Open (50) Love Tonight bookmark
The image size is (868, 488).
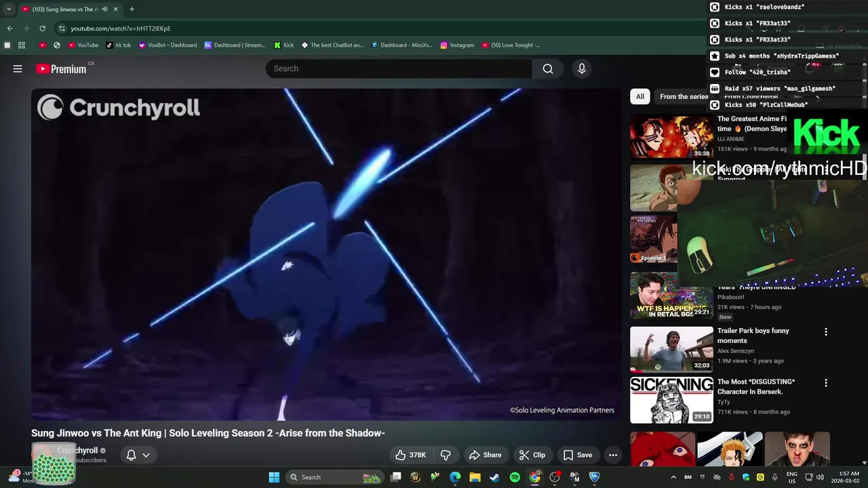coord(511,45)
